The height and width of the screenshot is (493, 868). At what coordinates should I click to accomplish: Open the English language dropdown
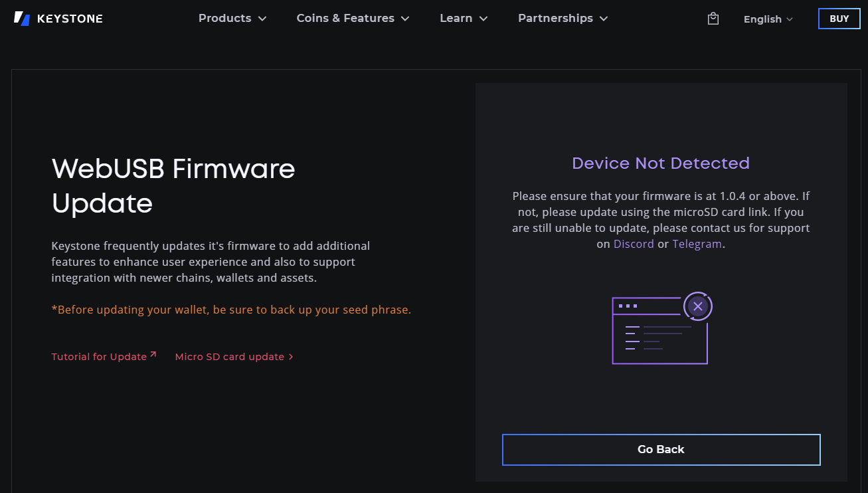[768, 19]
